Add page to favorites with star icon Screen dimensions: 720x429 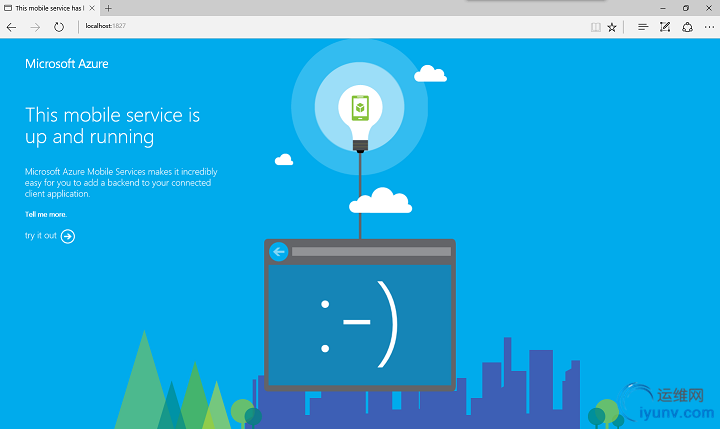coord(612,28)
